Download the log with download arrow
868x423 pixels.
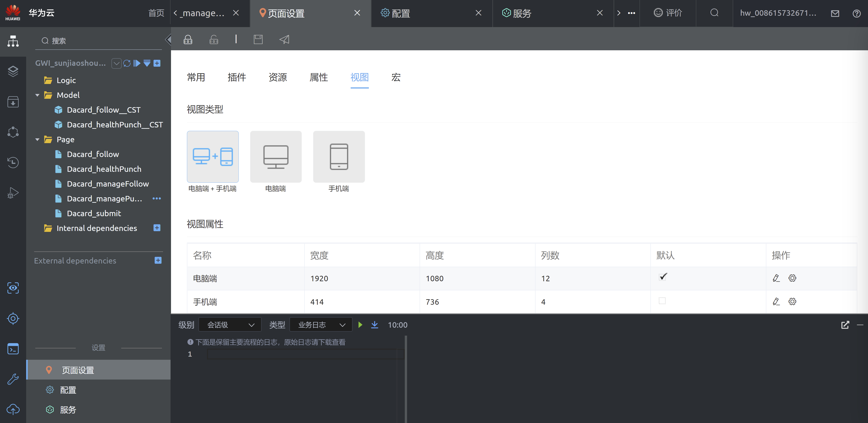374,324
